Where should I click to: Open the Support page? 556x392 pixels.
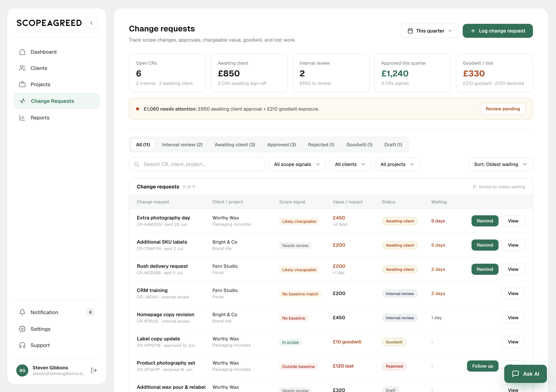(x=57, y=345)
